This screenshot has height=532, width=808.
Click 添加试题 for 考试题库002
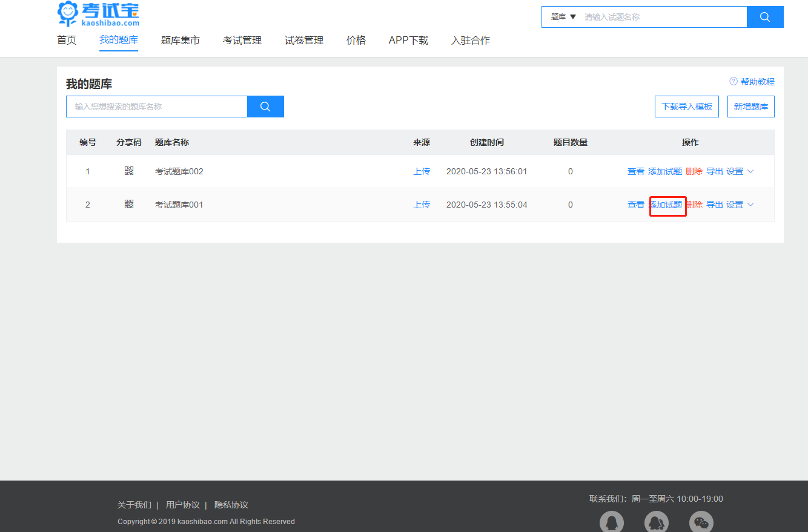pos(665,171)
